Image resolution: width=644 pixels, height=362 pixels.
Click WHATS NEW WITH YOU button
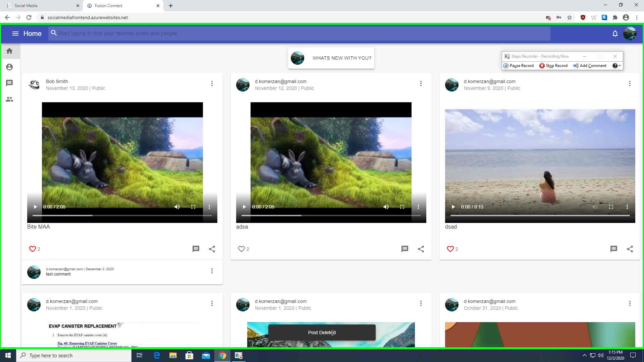point(331,58)
